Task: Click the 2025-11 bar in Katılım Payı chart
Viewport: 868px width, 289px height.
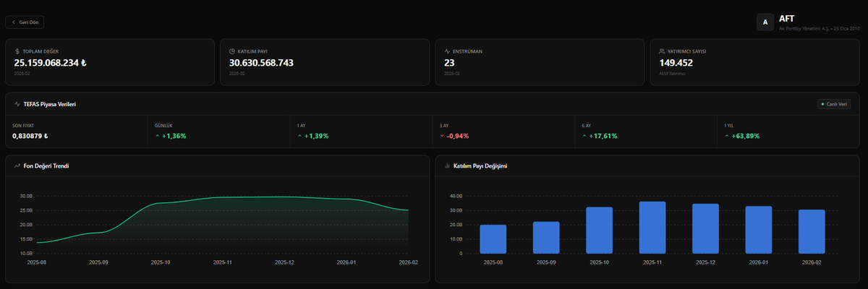Action: pos(652,228)
